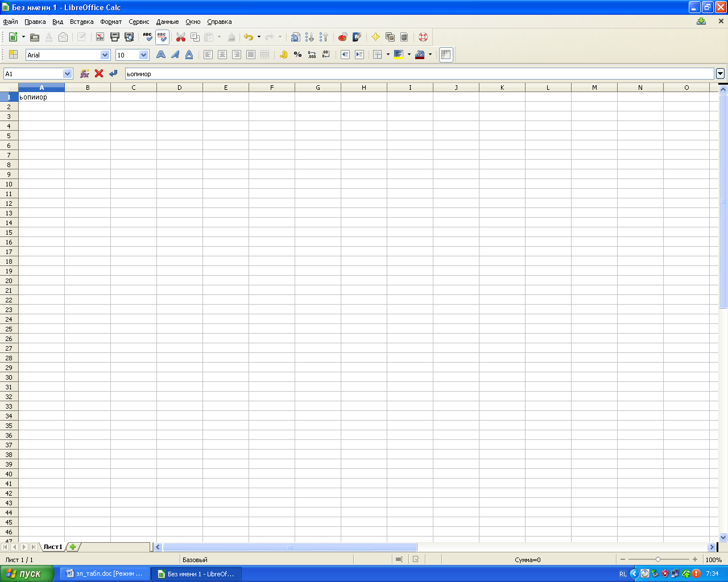Image resolution: width=728 pixels, height=582 pixels.
Task: Accept the cell input with blue arrow
Action: tap(113, 73)
